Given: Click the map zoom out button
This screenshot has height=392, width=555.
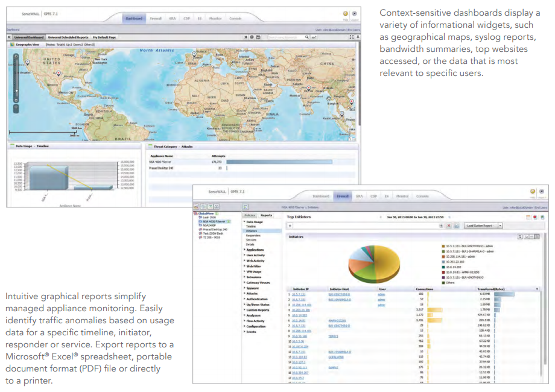Looking at the screenshot, I should pyautogui.click(x=16, y=101).
